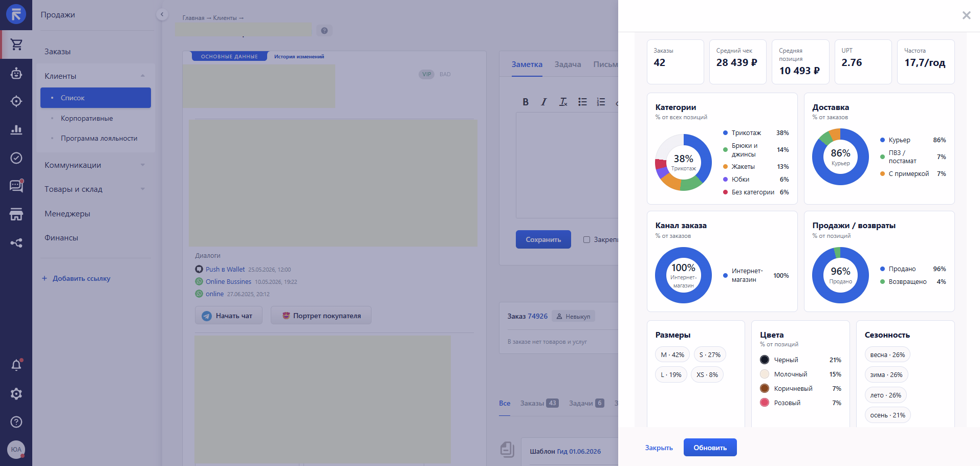This screenshot has height=466, width=980.
Task: Click the Push в Wallet dialog icon
Action: (x=199, y=269)
